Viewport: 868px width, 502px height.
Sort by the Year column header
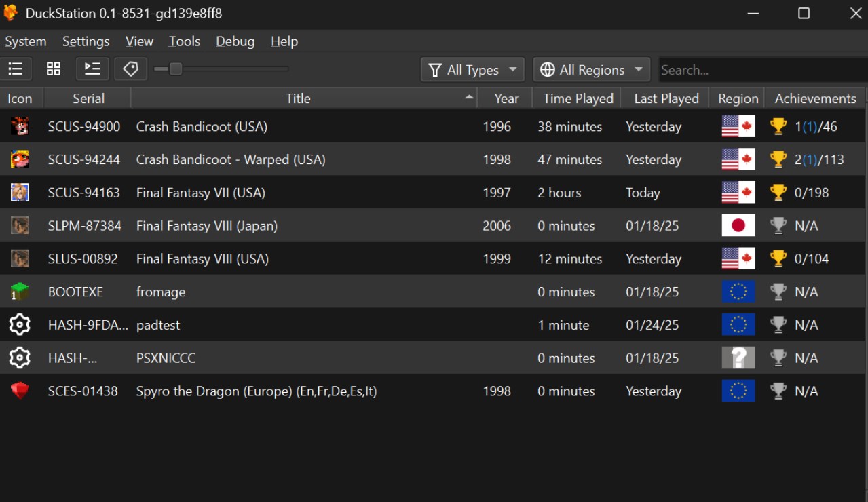[x=505, y=98]
